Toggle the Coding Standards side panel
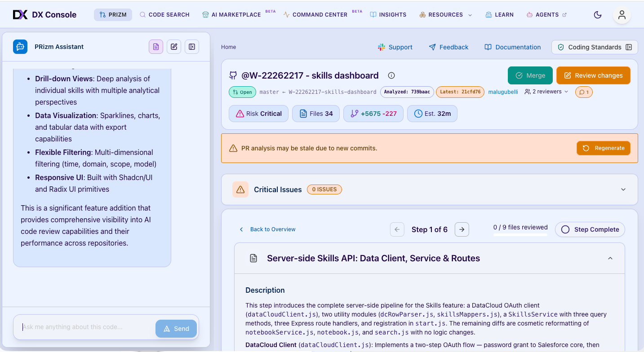The width and height of the screenshot is (644, 352). tap(595, 47)
